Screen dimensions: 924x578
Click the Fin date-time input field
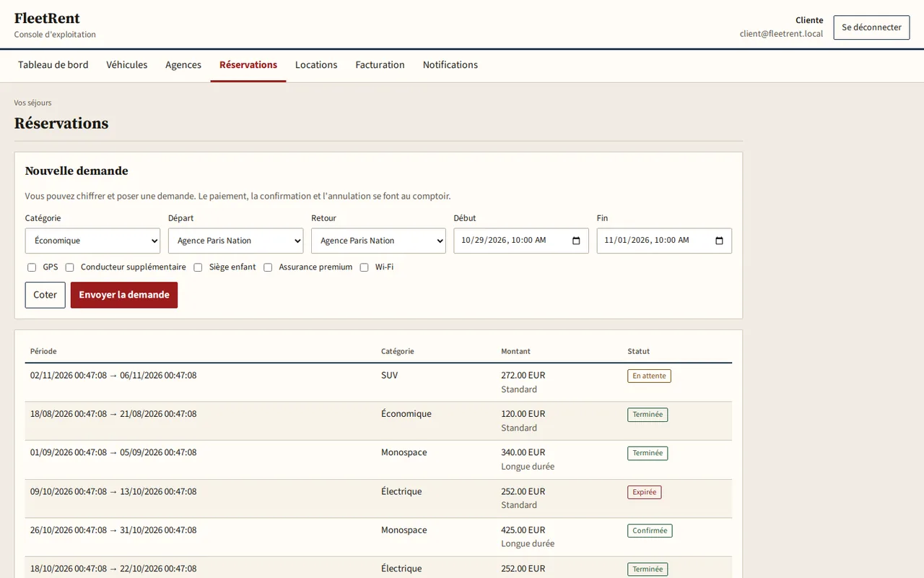(x=664, y=241)
